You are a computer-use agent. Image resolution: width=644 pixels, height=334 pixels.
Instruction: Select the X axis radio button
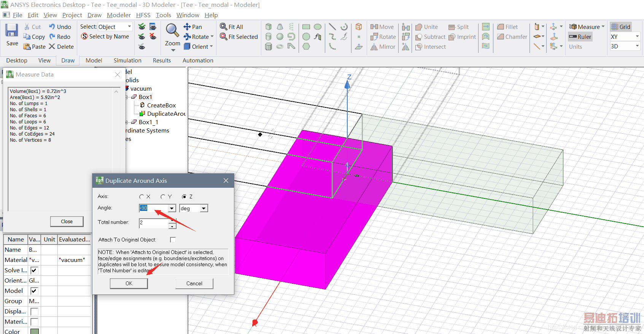(x=142, y=197)
